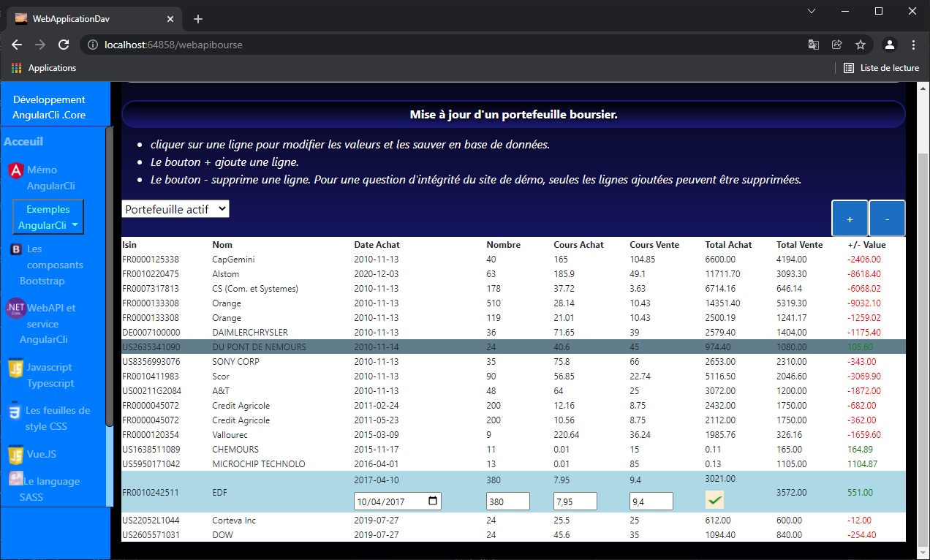Click the Date Achat column header

[x=377, y=245]
